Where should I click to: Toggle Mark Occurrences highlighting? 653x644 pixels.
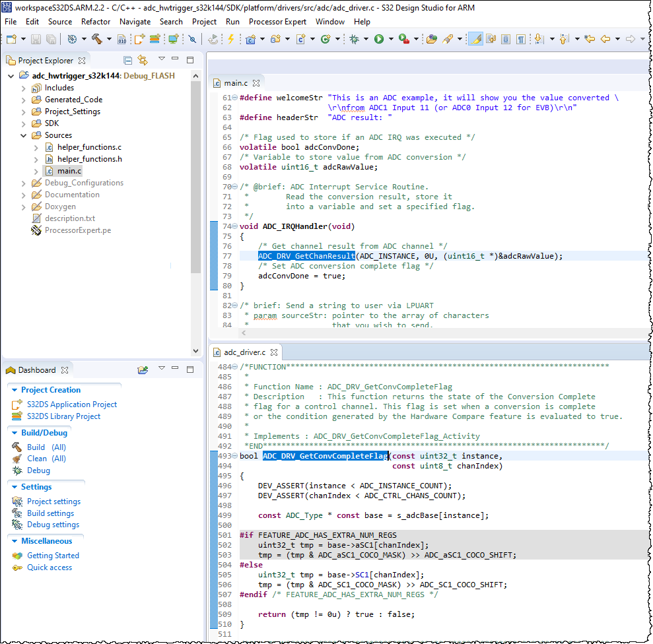(475, 40)
